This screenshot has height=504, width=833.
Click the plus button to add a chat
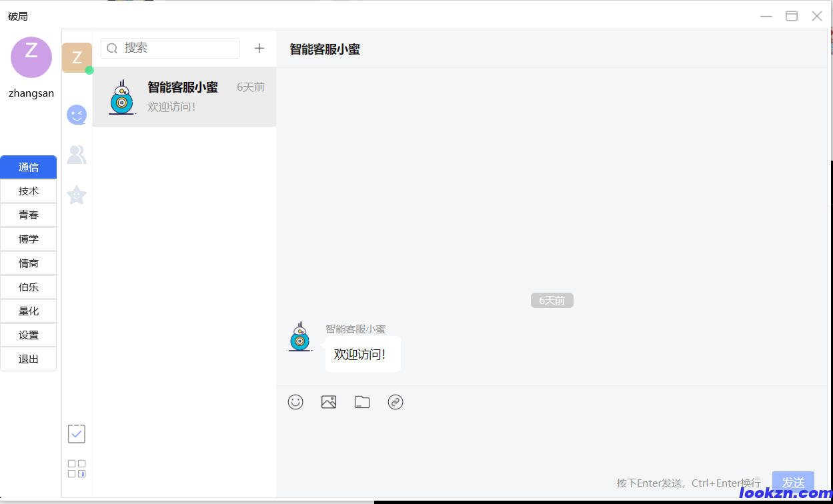(x=259, y=47)
